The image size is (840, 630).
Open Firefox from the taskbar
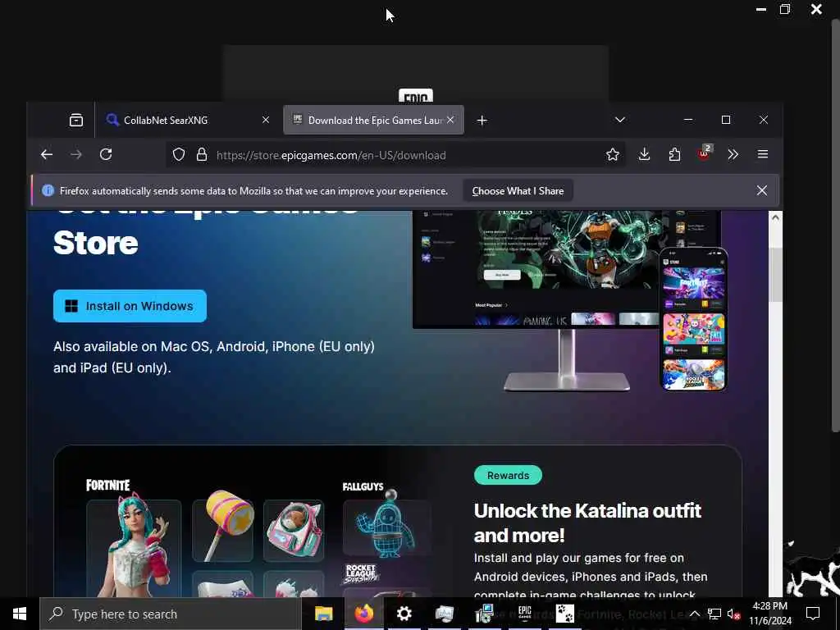[363, 614]
